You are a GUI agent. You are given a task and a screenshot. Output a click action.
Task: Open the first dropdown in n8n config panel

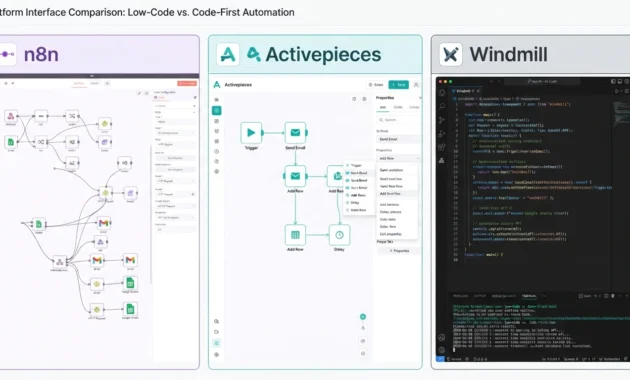176,133
